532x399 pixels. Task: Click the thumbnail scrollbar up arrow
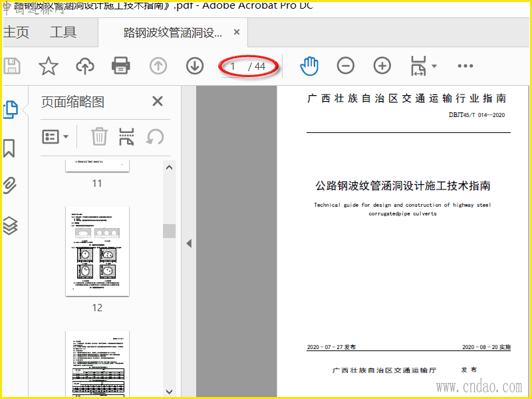tap(170, 168)
